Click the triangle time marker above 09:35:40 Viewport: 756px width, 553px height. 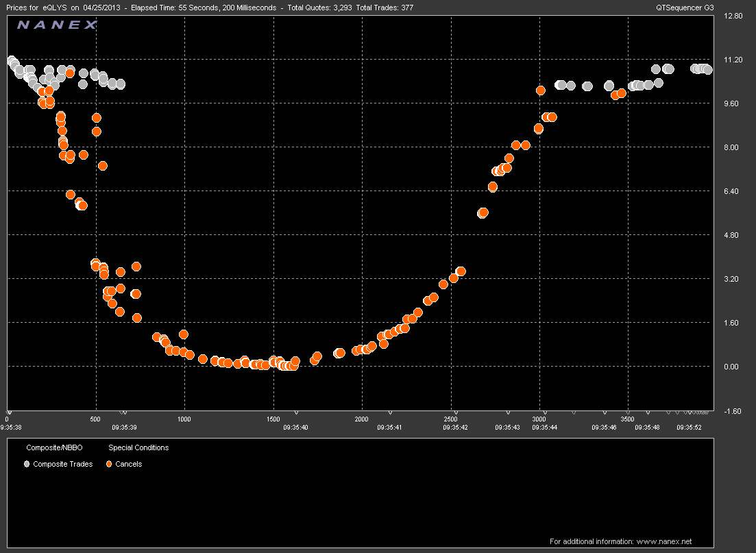296,413
